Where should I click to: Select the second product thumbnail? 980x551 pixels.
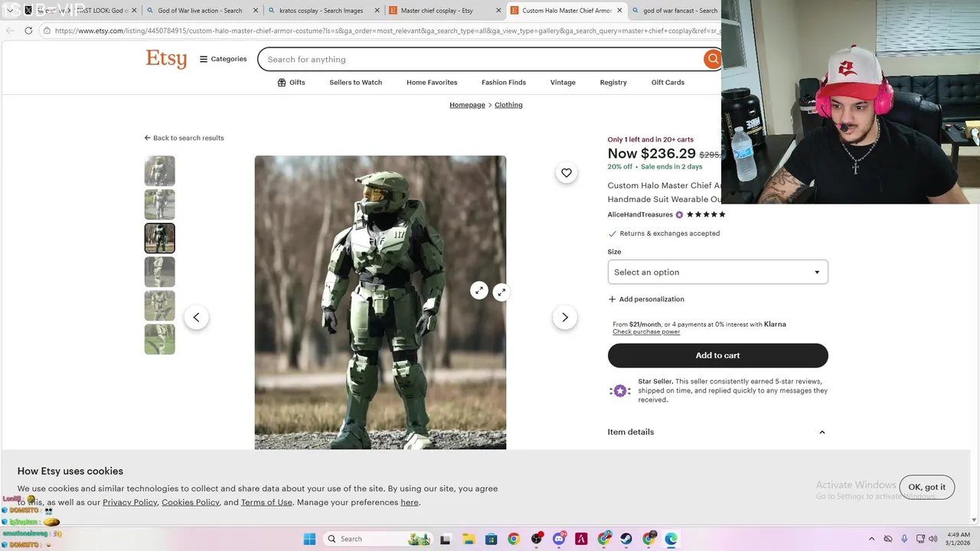click(x=159, y=204)
